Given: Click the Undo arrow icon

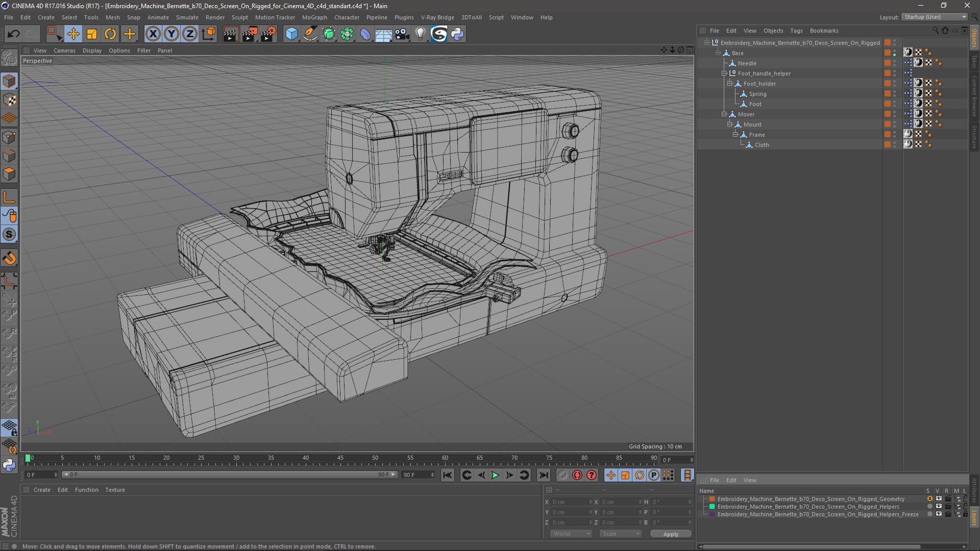Looking at the screenshot, I should pyautogui.click(x=13, y=34).
